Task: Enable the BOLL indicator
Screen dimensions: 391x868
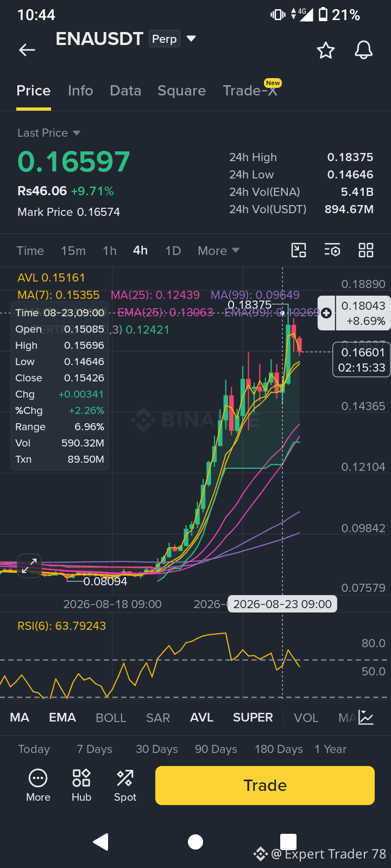Action: 111,718
